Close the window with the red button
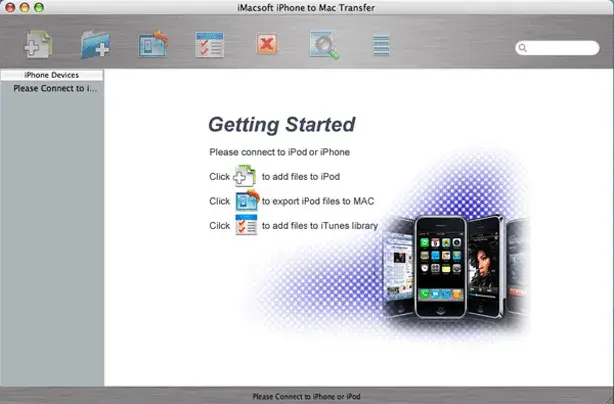This screenshot has height=404, width=614. coord(10,7)
